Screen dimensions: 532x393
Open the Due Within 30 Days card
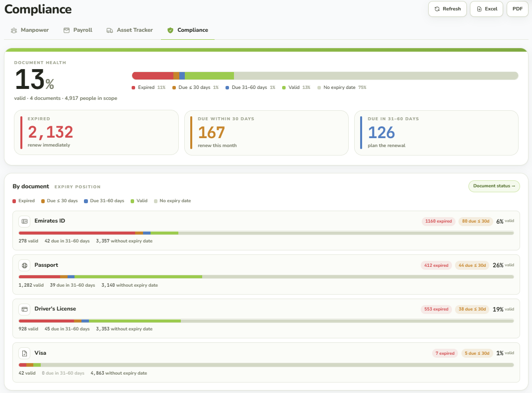click(x=266, y=133)
